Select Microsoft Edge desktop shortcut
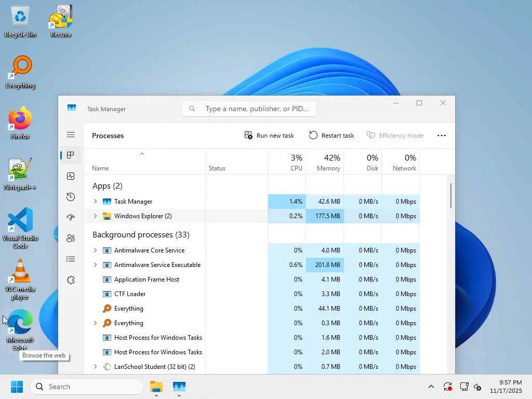This screenshot has height=399, width=532. 20,330
